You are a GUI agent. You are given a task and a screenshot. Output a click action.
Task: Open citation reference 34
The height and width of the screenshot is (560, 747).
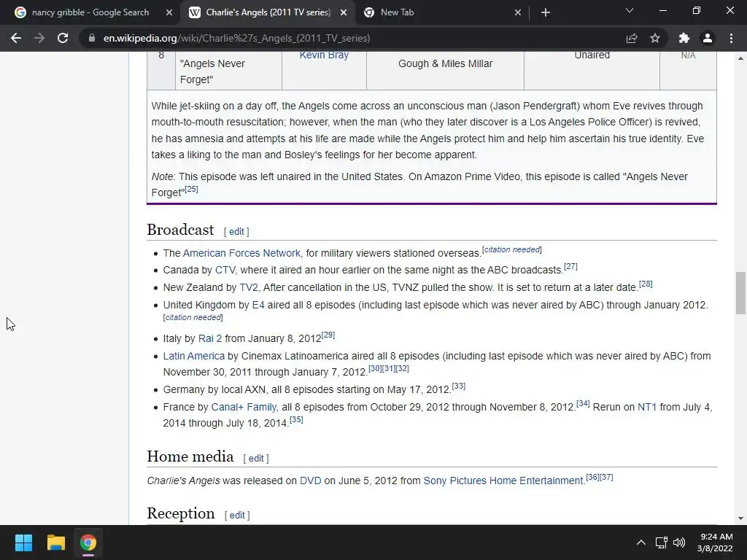(x=583, y=404)
